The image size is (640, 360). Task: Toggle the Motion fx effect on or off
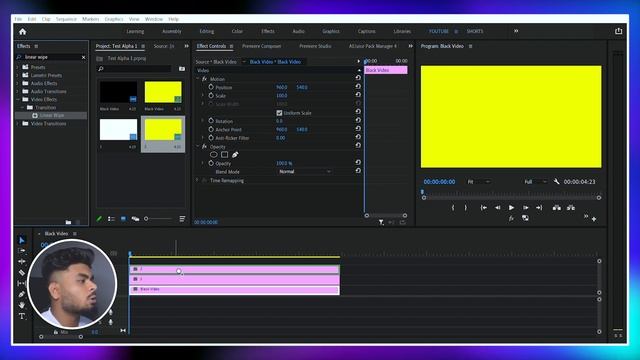tap(204, 79)
